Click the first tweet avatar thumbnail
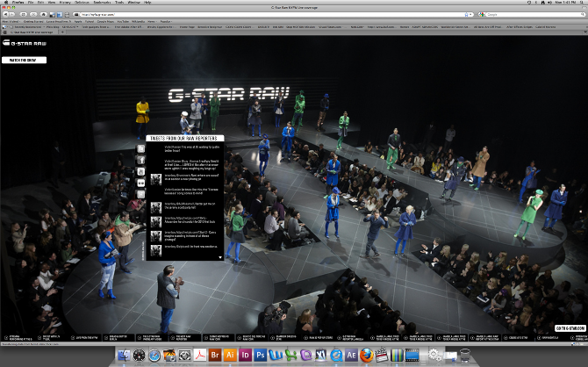This screenshot has height=367, width=588. (156, 179)
